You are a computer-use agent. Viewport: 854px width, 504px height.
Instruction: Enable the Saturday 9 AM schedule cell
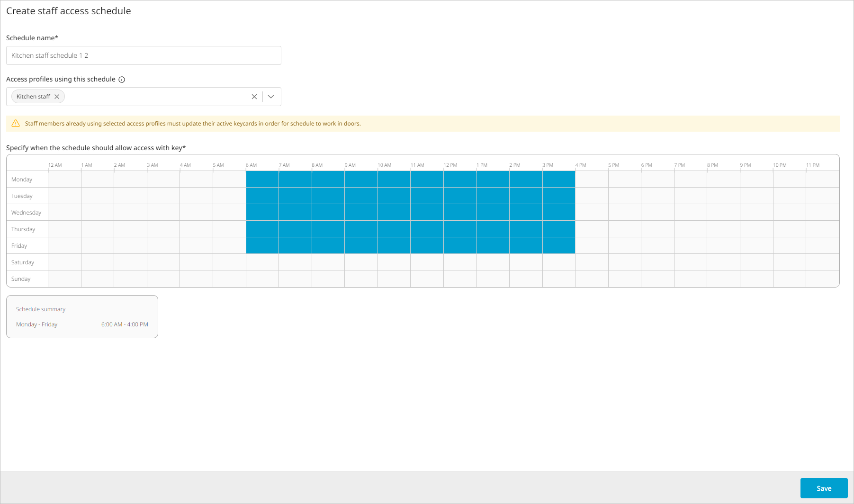pos(361,262)
